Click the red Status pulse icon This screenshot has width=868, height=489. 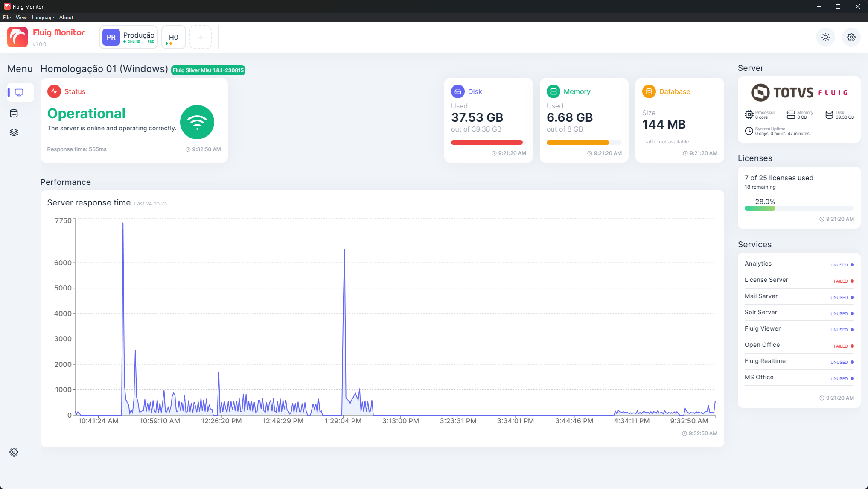click(x=54, y=91)
